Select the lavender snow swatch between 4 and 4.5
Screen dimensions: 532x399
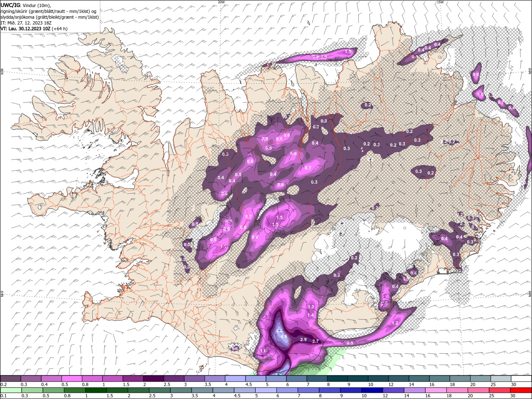tap(235, 378)
